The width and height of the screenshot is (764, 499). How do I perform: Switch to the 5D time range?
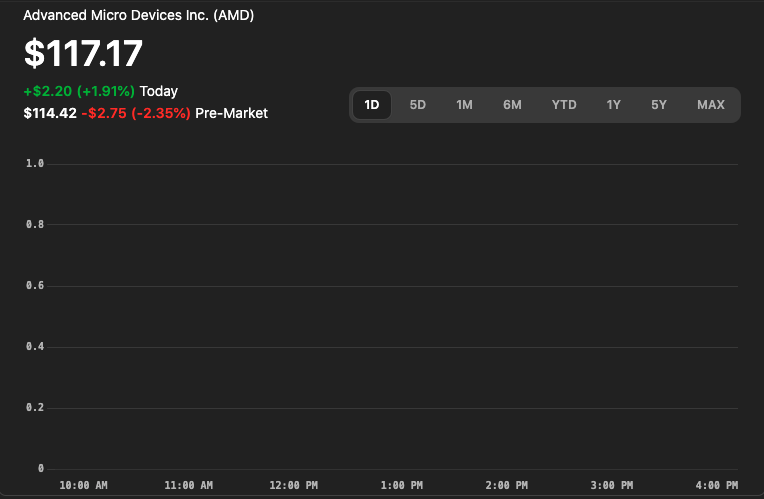coord(418,105)
